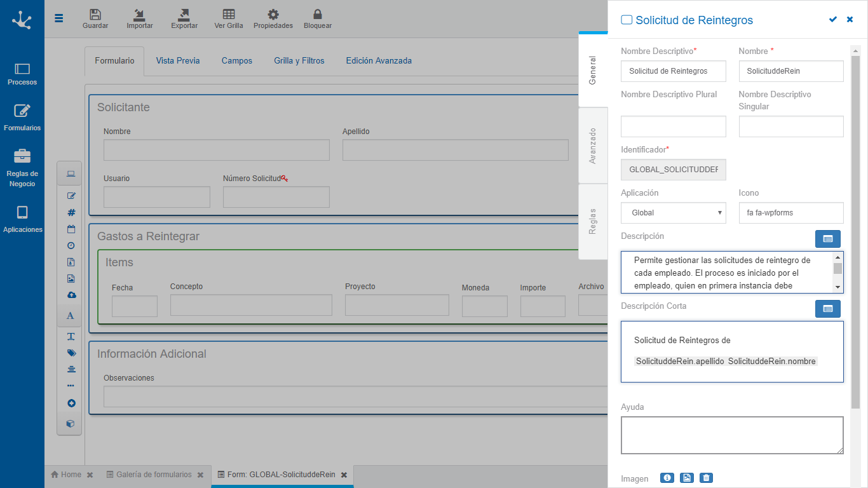Click the SolicituddeRein Nombre input field
The width and height of the screenshot is (868, 488).
coord(791,71)
